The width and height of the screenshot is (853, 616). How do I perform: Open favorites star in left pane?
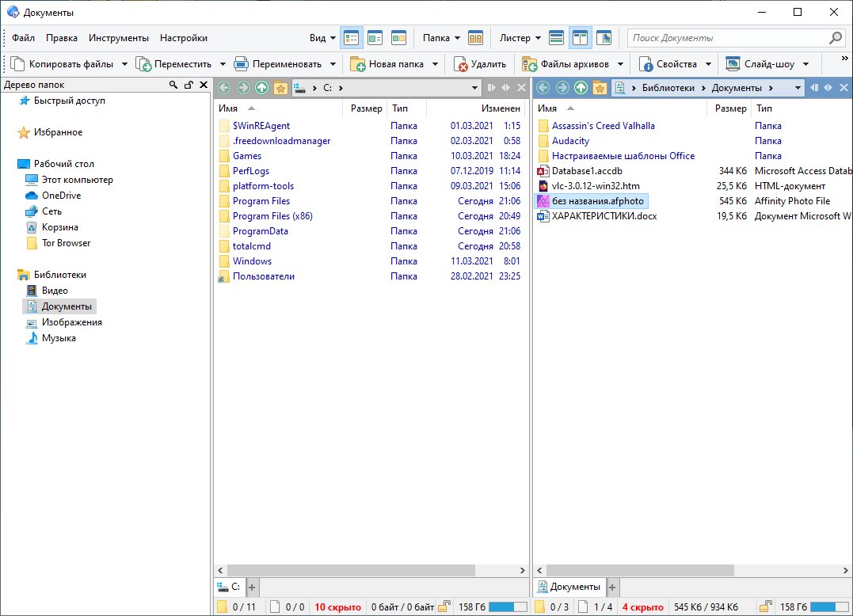[x=280, y=88]
